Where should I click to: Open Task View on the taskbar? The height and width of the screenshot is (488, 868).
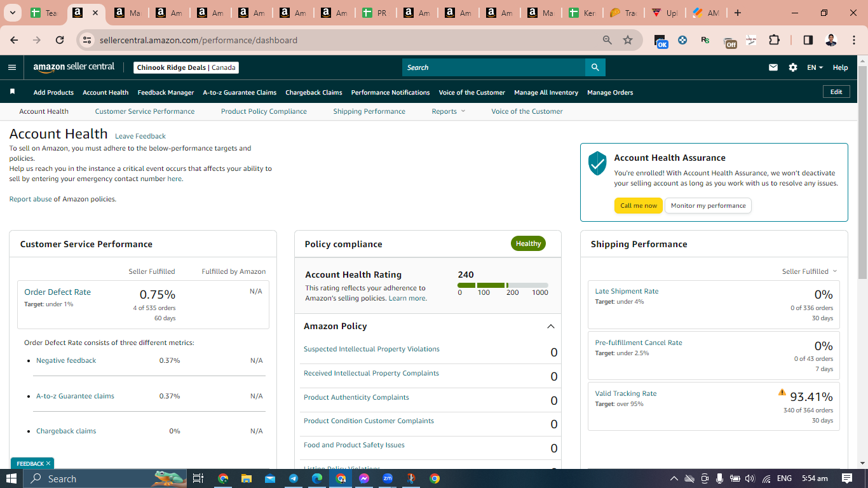point(198,478)
